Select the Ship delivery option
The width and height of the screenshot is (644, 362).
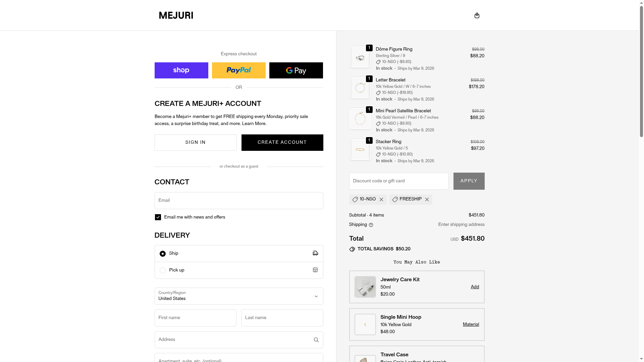[163, 254]
